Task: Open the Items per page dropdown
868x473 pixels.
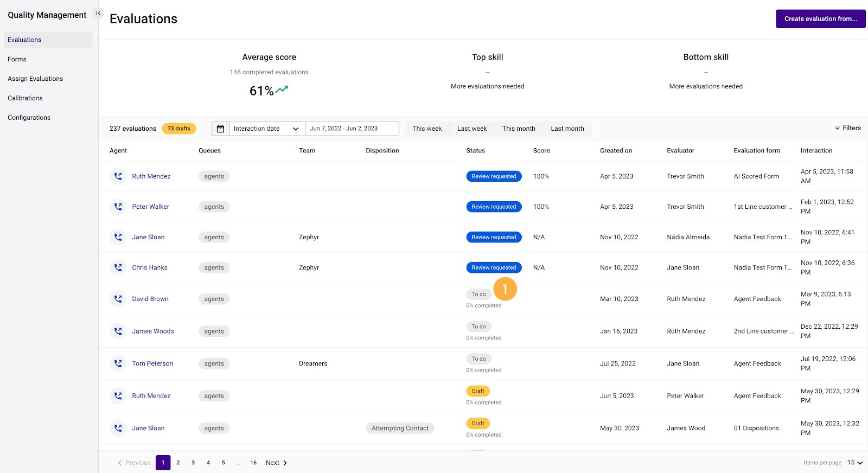Action: coord(855,463)
